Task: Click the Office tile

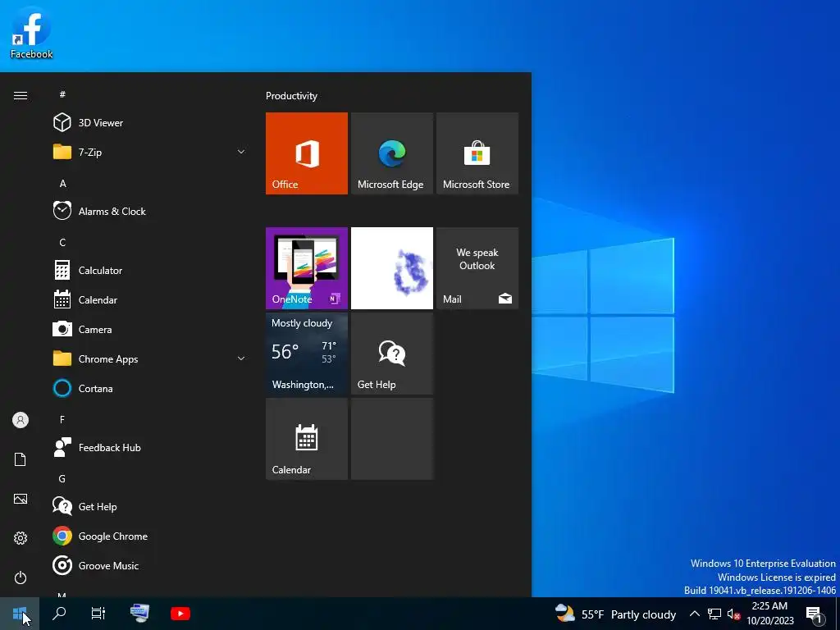Action: point(307,153)
